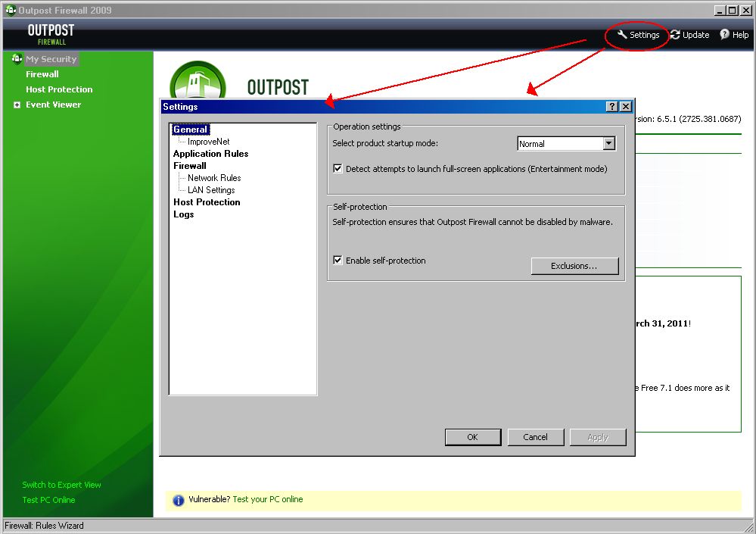
Task: Select General in the settings tree
Action: [191, 130]
